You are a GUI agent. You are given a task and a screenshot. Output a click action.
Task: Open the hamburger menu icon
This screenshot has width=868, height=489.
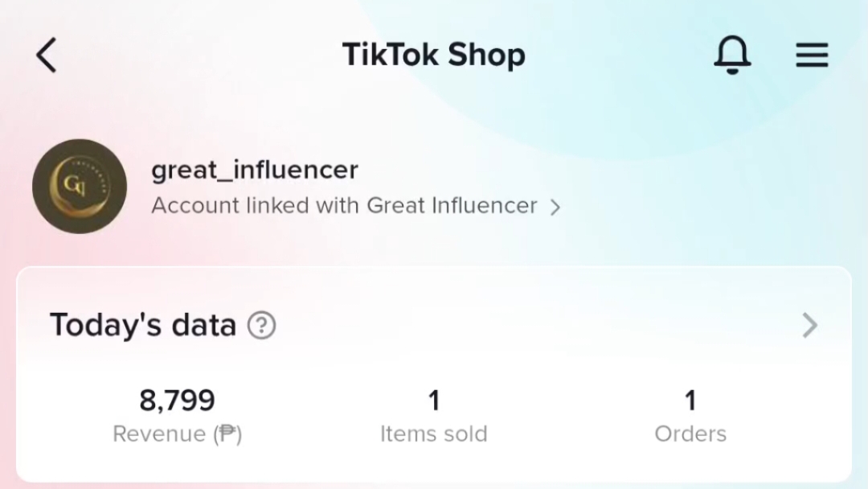coord(812,55)
